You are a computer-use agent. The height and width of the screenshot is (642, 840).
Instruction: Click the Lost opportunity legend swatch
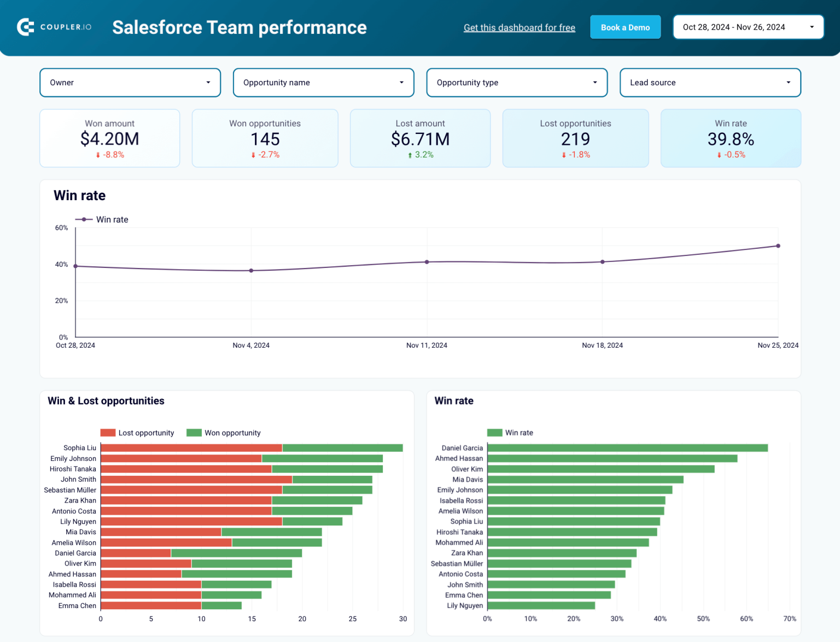pos(107,433)
